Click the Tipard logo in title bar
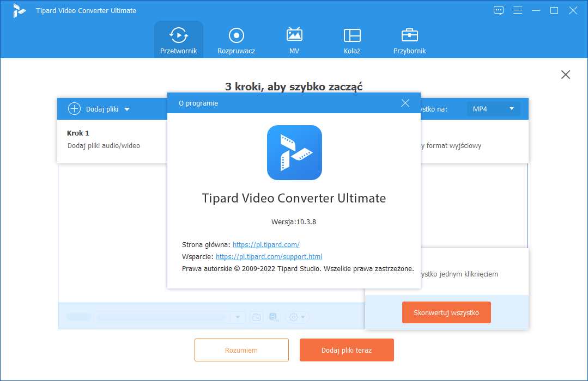The image size is (588, 381). [19, 10]
